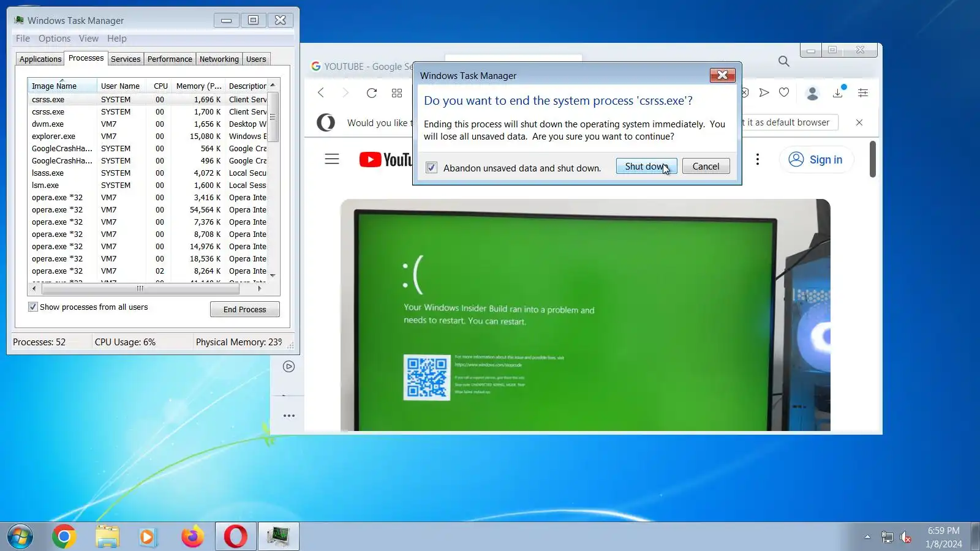This screenshot has height=551, width=980.
Task: Click the page scrollbar thumb in Opera
Action: click(x=873, y=159)
